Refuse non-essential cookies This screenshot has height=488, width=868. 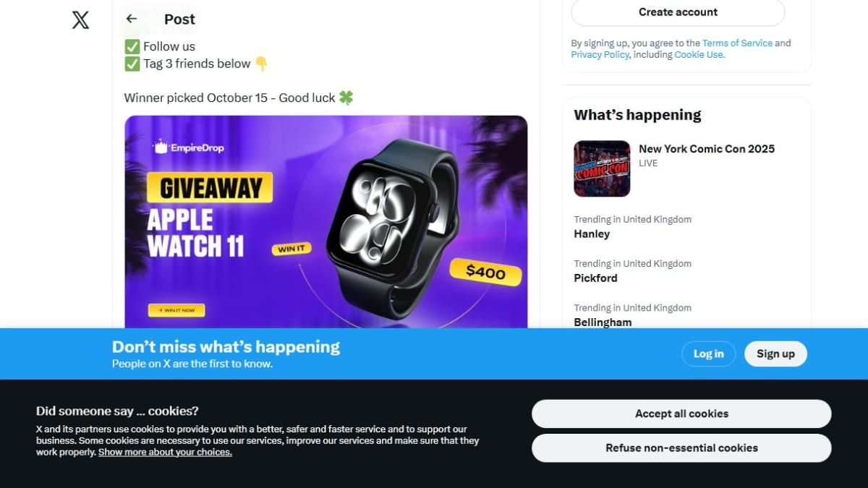681,448
